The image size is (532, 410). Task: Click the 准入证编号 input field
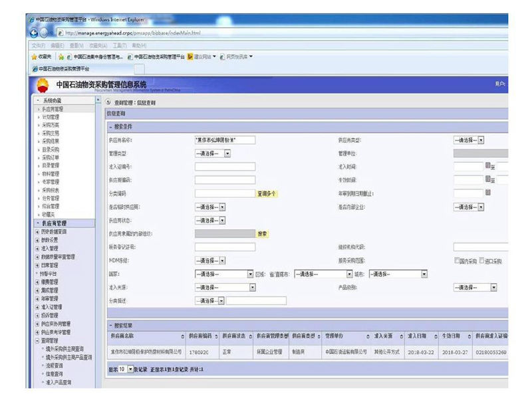point(225,167)
